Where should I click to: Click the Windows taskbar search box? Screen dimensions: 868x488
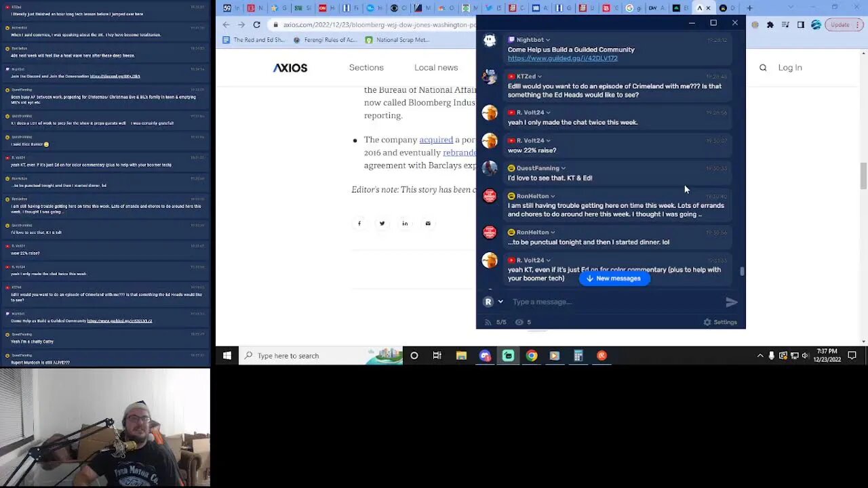[321, 355]
